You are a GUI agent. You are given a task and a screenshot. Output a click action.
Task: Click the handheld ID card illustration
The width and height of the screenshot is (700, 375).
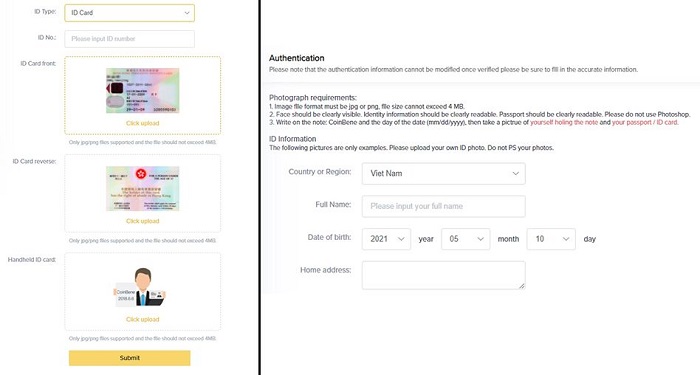click(x=141, y=287)
